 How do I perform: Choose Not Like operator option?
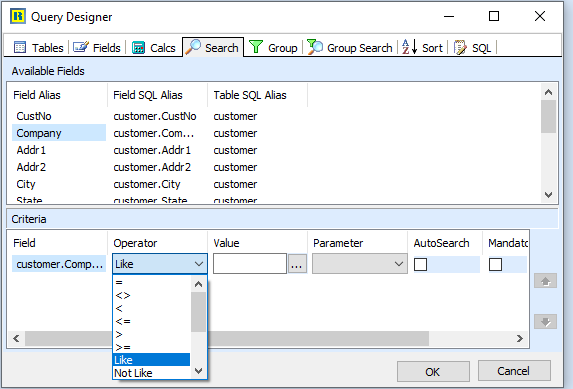point(152,373)
